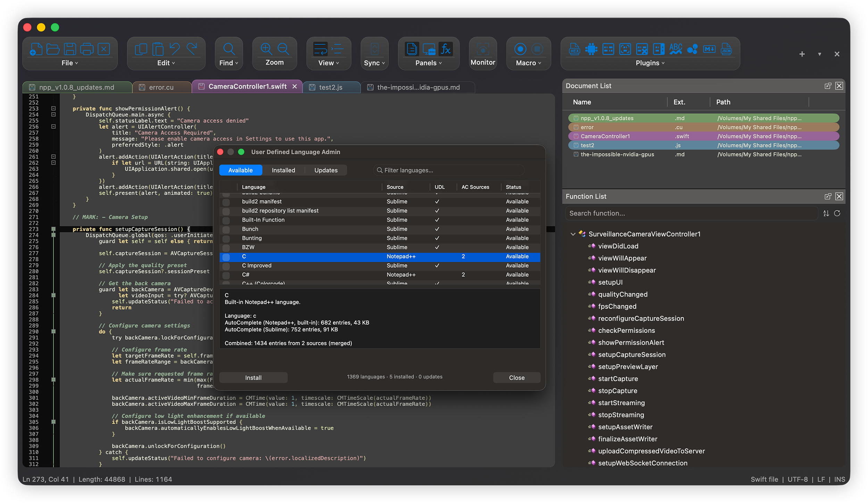The width and height of the screenshot is (868, 503).
Task: Expand the File dropdown menu
Action: point(69,63)
